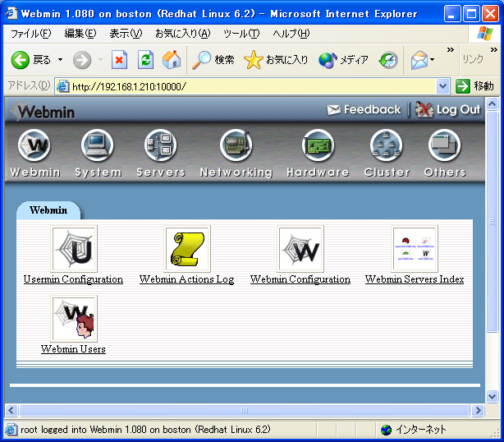This screenshot has width=504, height=442.
Task: Open the Webmin Actions Log link
Action: [x=187, y=279]
